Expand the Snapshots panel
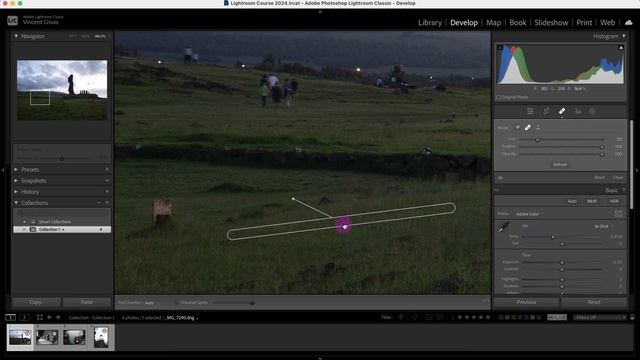The height and width of the screenshot is (360, 640). pos(16,180)
